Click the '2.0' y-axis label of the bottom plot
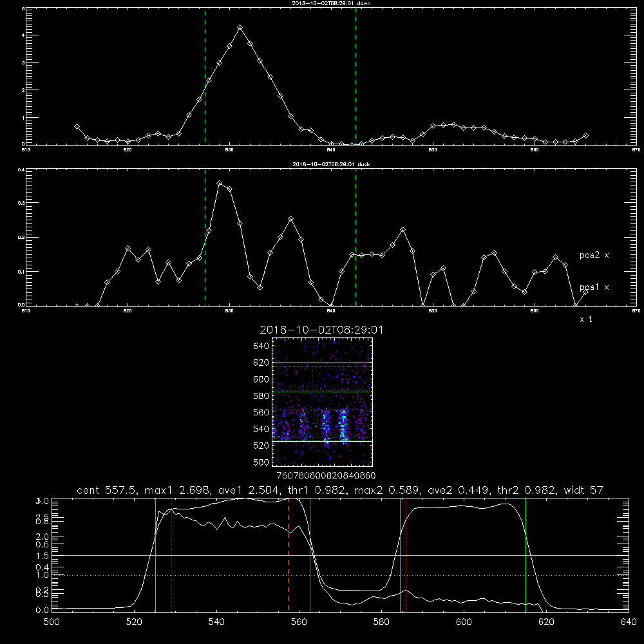This screenshot has width=644, height=644. [x=44, y=536]
